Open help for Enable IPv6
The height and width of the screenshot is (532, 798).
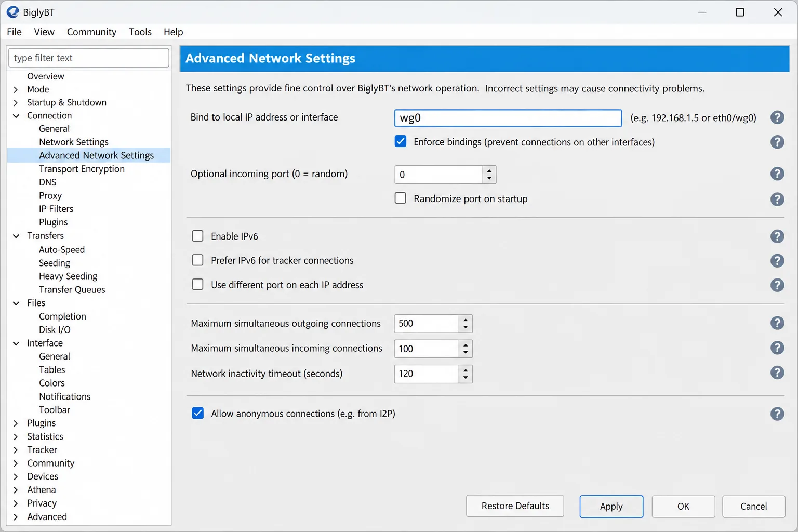point(777,236)
